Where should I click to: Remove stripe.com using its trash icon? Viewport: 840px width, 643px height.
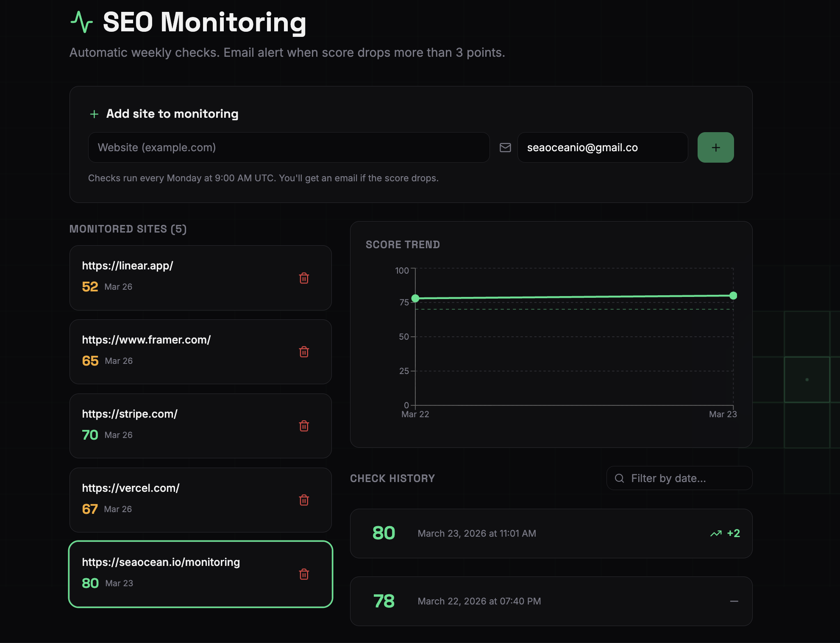click(x=304, y=426)
